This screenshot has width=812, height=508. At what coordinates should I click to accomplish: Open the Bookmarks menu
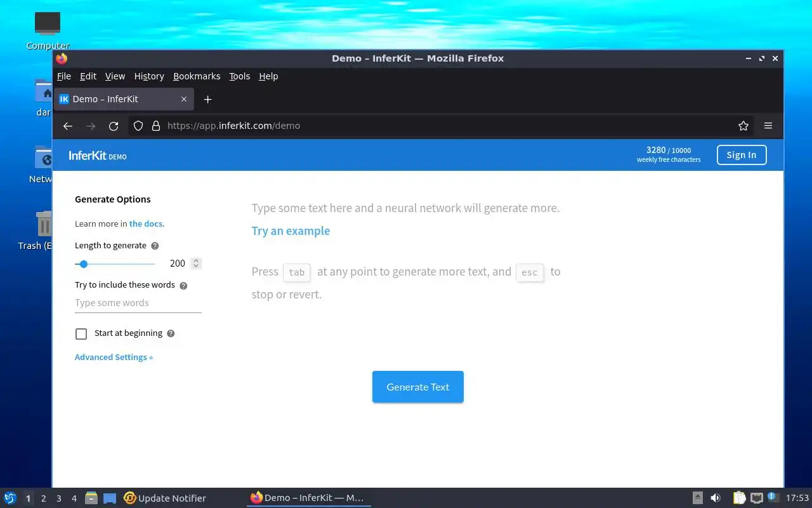point(197,76)
